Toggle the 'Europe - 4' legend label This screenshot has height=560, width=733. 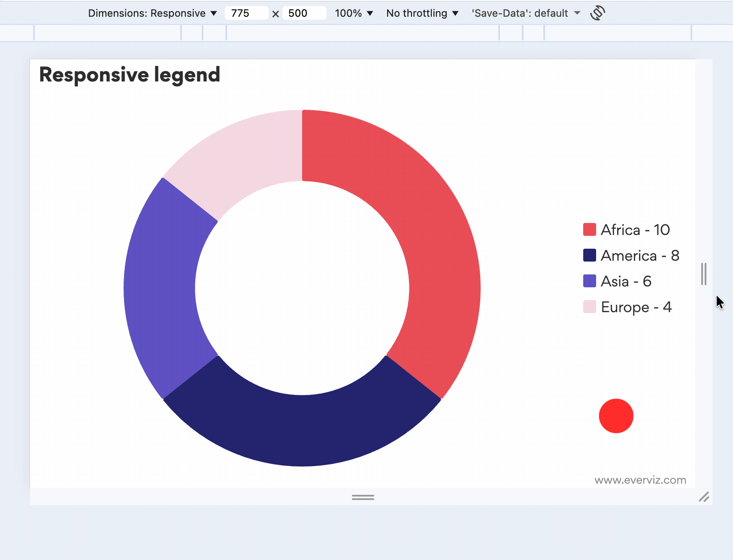636,307
